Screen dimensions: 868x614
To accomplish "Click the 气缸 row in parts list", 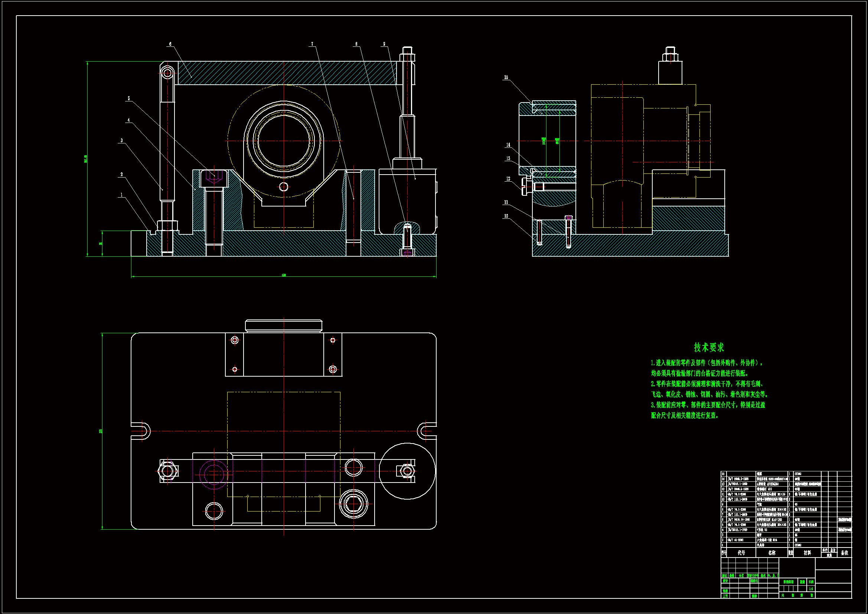I will [759, 504].
